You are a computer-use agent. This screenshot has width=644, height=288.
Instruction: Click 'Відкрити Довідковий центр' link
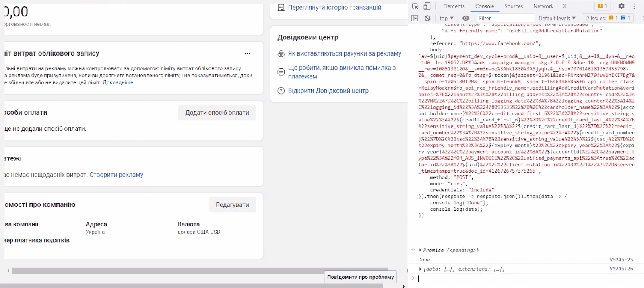[x=328, y=91]
